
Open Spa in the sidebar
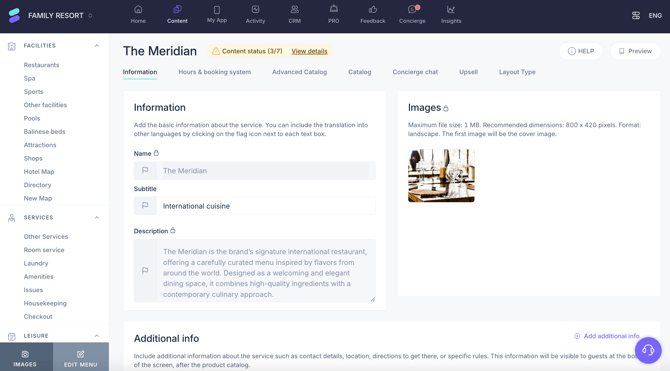pyautogui.click(x=29, y=78)
